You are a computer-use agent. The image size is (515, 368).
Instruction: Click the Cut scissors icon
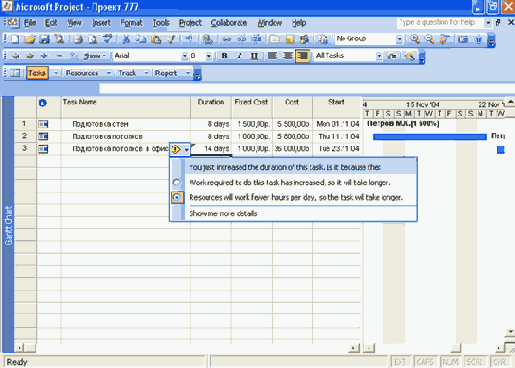click(126, 39)
